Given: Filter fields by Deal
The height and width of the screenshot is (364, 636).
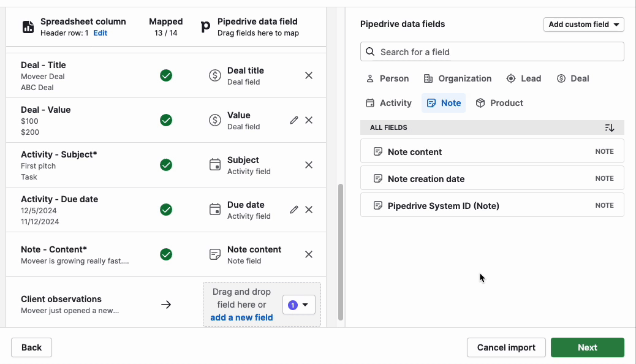Looking at the screenshot, I should pos(573,78).
